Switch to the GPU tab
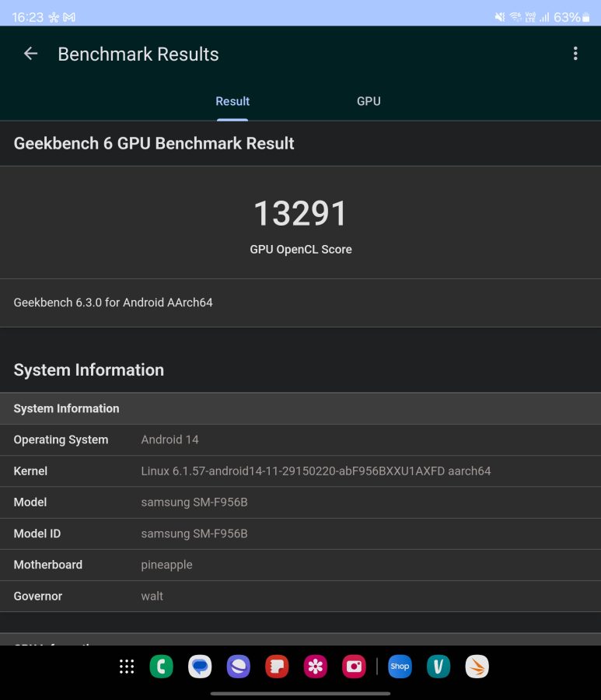 (369, 101)
